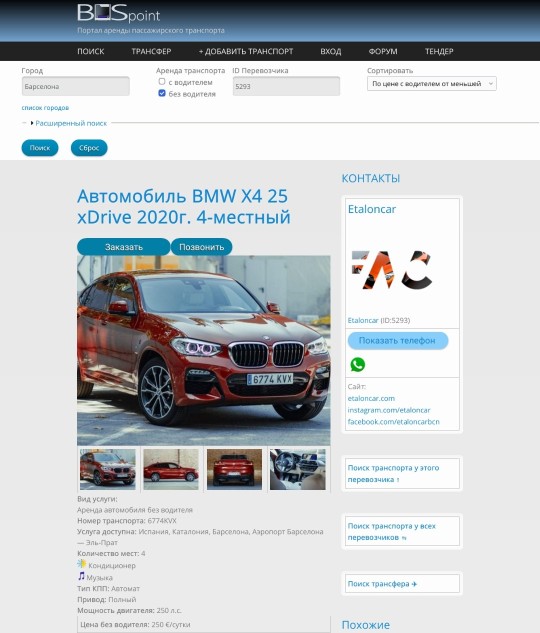Click the main BMW X4 photo
The width and height of the screenshot is (540, 633).
204,350
